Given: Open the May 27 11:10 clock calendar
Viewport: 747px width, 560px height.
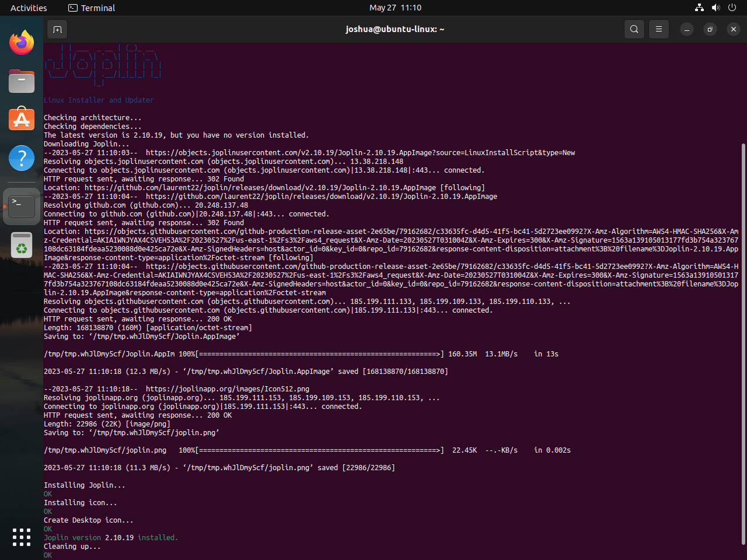Looking at the screenshot, I should pyautogui.click(x=395, y=8).
